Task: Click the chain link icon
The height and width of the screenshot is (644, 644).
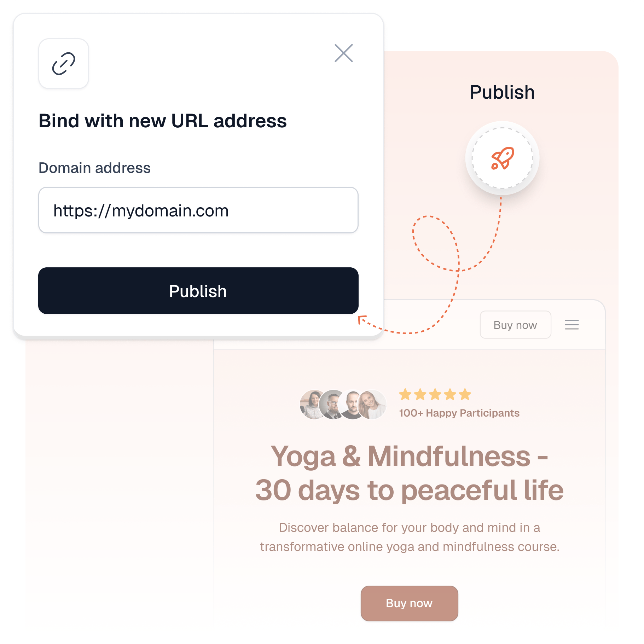Action: coord(64,64)
